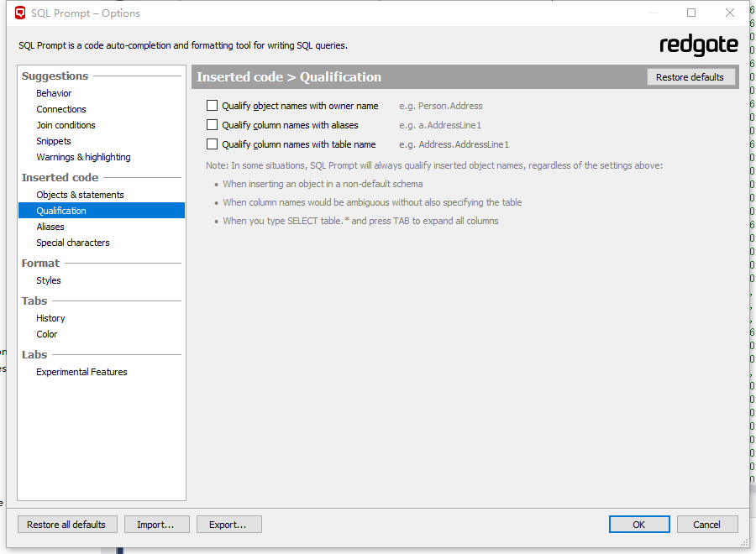Click the SQL Prompt description sentence
The width and height of the screenshot is (756, 554).
click(x=183, y=45)
